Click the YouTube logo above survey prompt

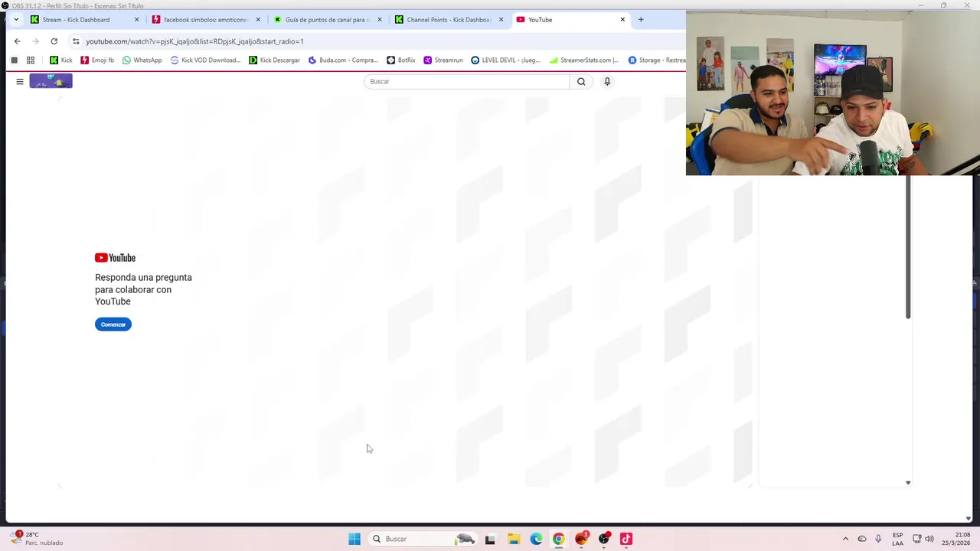click(x=115, y=258)
